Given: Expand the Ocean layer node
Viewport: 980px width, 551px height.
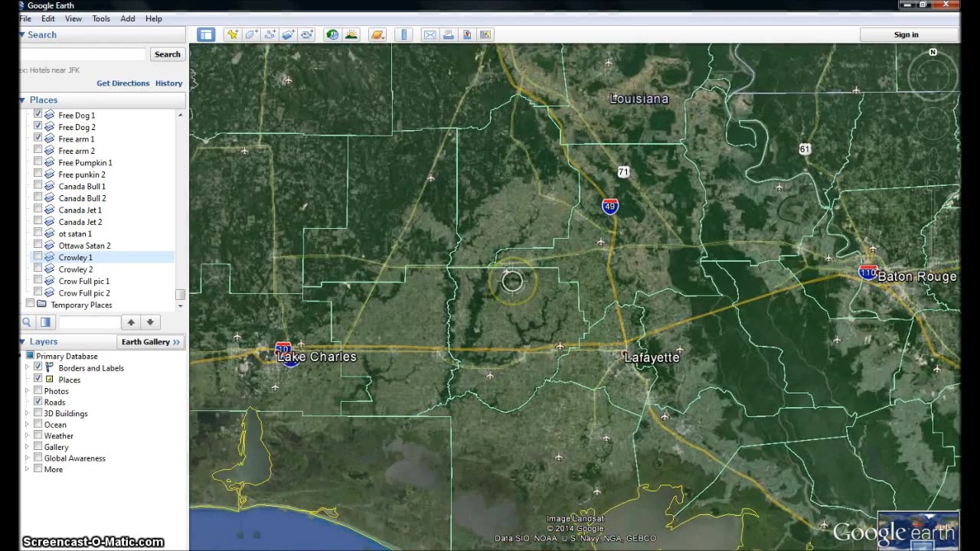Looking at the screenshot, I should click(28, 424).
